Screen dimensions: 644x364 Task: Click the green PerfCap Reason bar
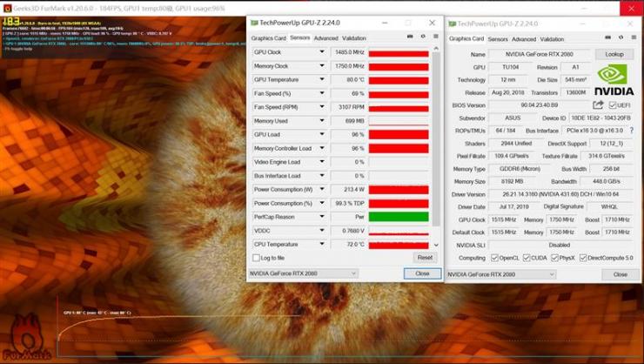click(x=399, y=217)
